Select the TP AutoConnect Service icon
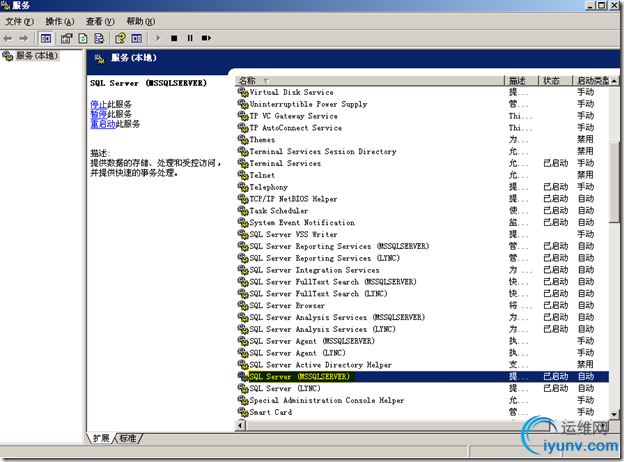 [243, 128]
